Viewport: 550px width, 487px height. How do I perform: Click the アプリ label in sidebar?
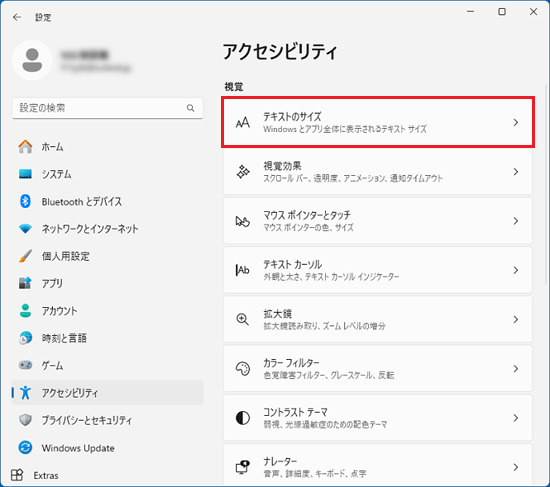coord(52,283)
